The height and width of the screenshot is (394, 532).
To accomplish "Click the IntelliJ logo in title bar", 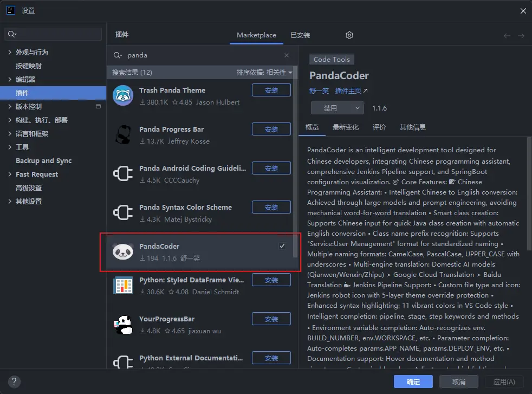I will pos(11,10).
